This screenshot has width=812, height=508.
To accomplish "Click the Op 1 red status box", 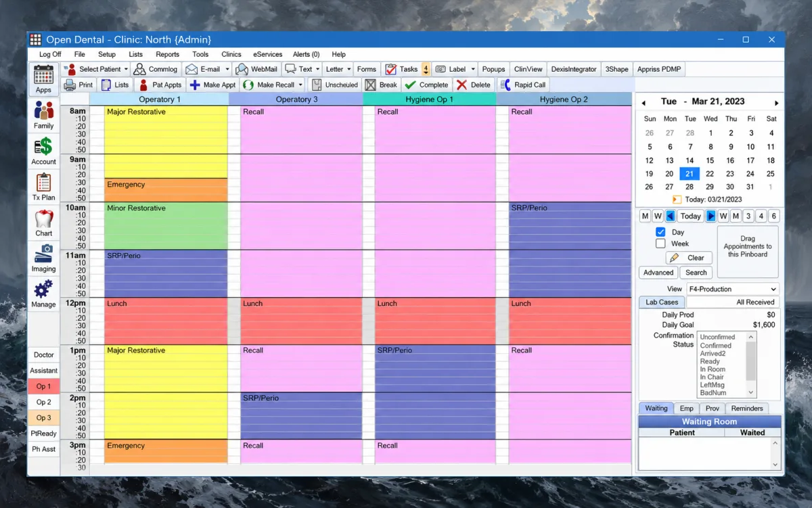I will click(x=43, y=386).
